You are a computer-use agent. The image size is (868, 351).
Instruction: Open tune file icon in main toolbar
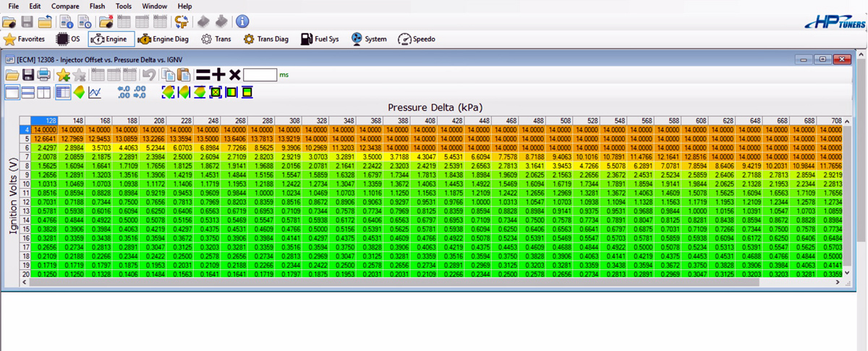(x=9, y=22)
